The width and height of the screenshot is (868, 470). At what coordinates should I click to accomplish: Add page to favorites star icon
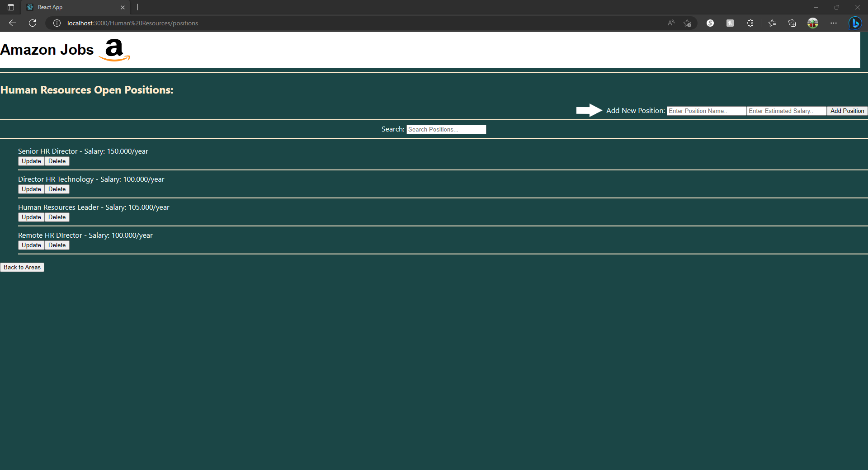(x=688, y=23)
